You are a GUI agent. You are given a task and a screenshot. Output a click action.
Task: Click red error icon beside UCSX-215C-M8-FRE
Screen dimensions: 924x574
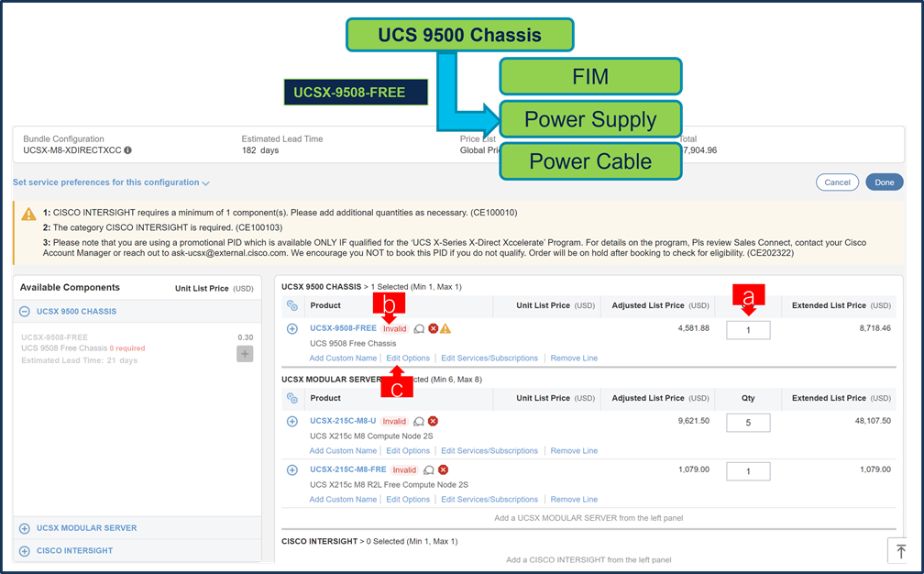[x=443, y=469]
